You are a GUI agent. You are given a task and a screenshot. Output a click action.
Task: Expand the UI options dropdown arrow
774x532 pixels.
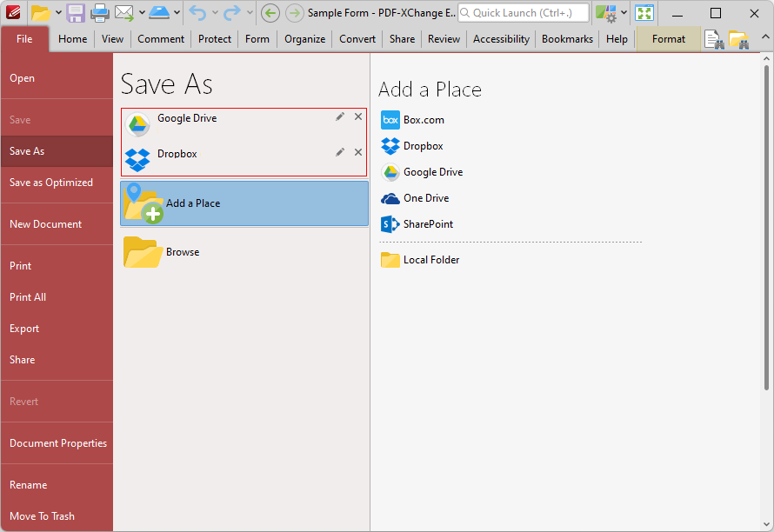(x=624, y=13)
